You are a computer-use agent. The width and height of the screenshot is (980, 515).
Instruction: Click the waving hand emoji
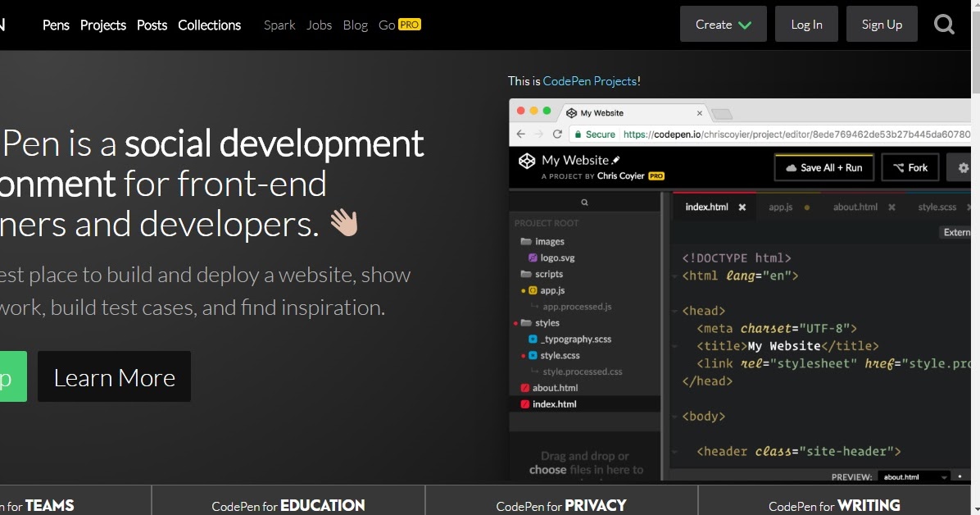tap(344, 223)
